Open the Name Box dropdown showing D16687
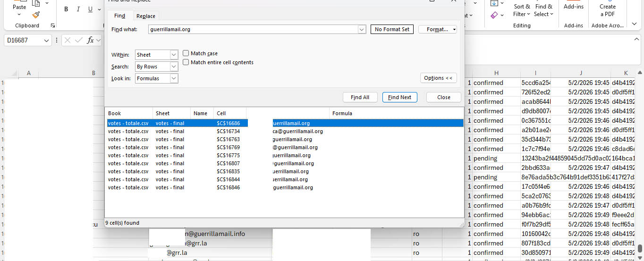 click(47, 41)
